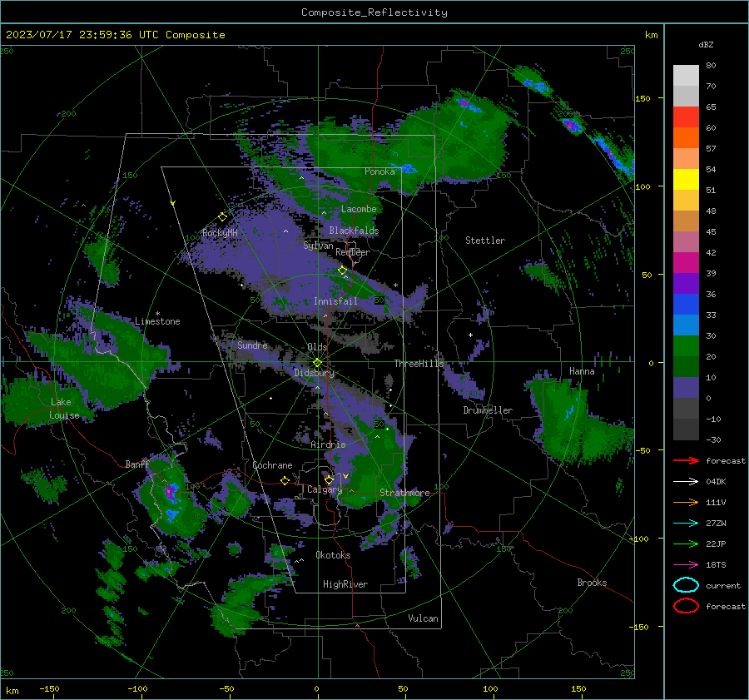
Task: Click the -50 tick on the bottom axis
Action: point(226,689)
